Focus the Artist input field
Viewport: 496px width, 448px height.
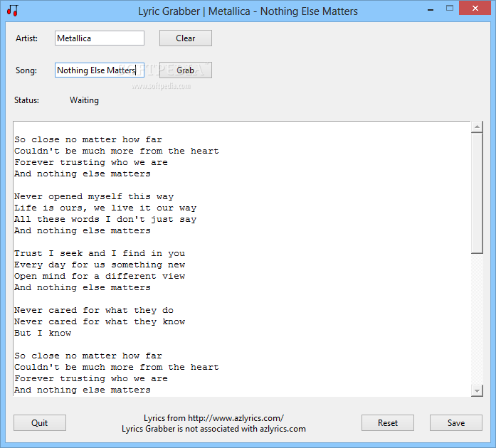100,38
